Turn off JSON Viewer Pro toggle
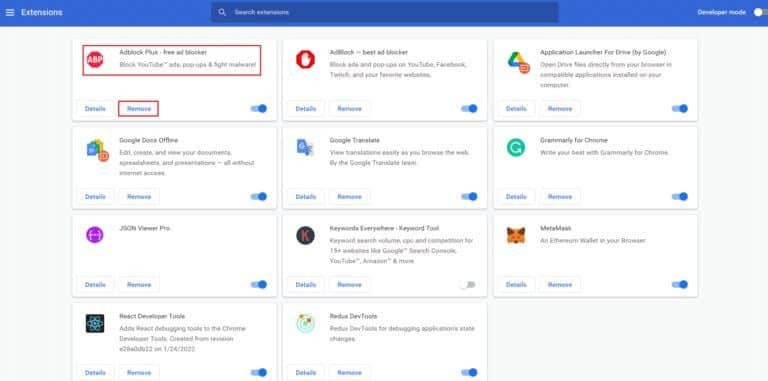Viewport: 768px width, 381px height. (259, 285)
